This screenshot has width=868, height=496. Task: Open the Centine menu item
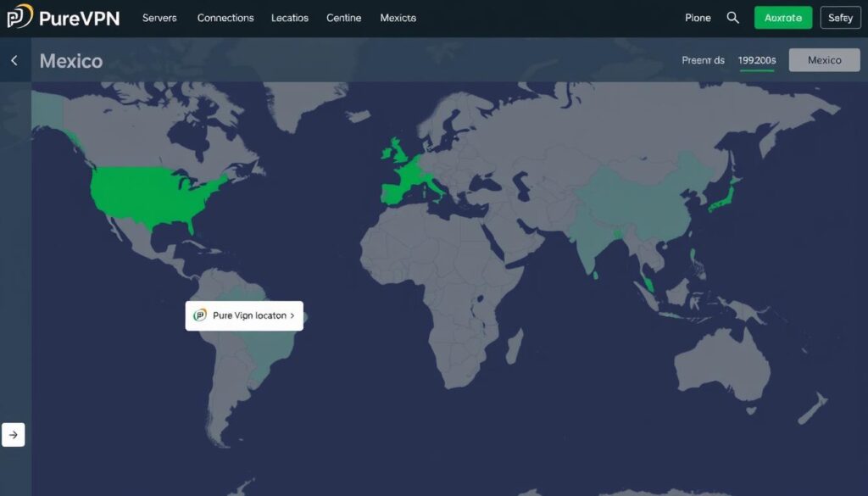344,18
